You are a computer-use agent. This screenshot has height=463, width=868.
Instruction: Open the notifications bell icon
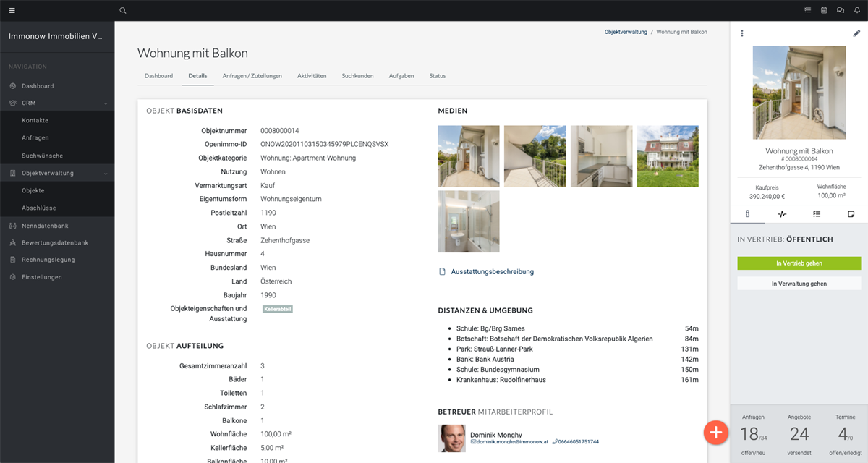point(856,10)
